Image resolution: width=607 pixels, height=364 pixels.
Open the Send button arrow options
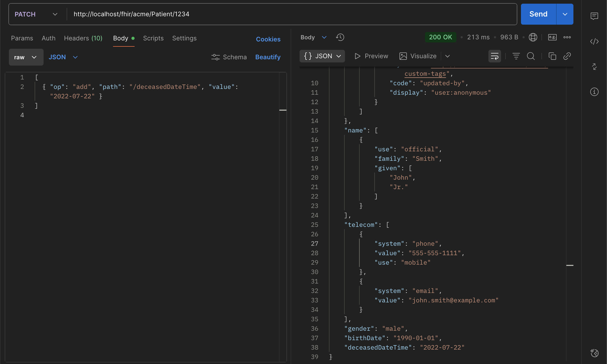pyautogui.click(x=565, y=14)
